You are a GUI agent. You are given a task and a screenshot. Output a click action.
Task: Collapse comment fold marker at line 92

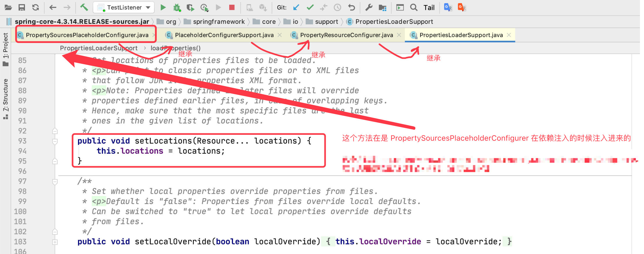click(x=55, y=131)
